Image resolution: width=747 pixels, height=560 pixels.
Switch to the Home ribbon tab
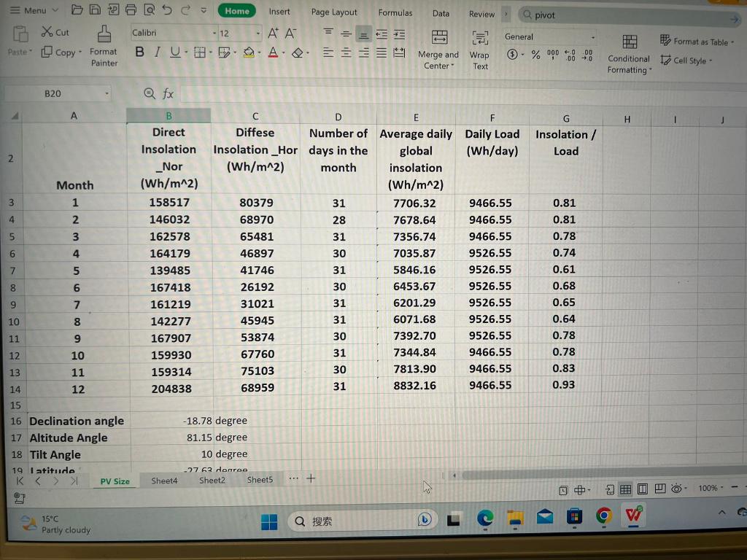(x=237, y=11)
